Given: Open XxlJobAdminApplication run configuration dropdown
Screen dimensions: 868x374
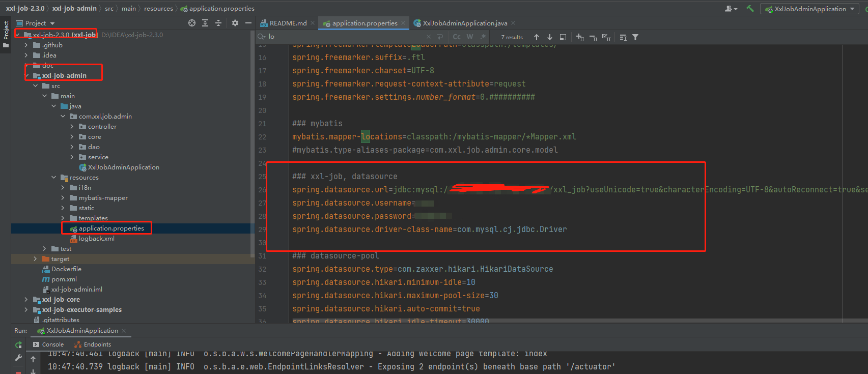Looking at the screenshot, I should (809, 9).
